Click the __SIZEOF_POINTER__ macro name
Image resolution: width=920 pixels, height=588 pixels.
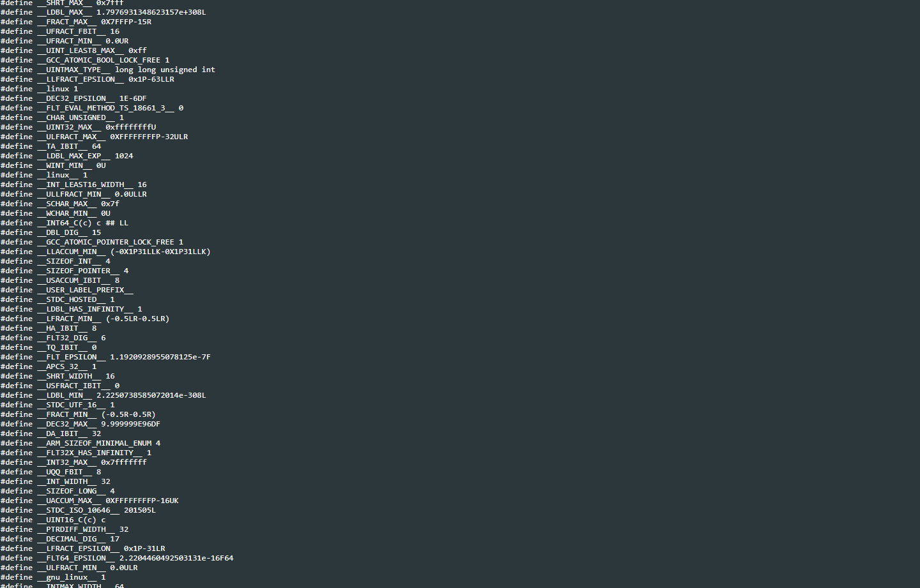(78, 271)
